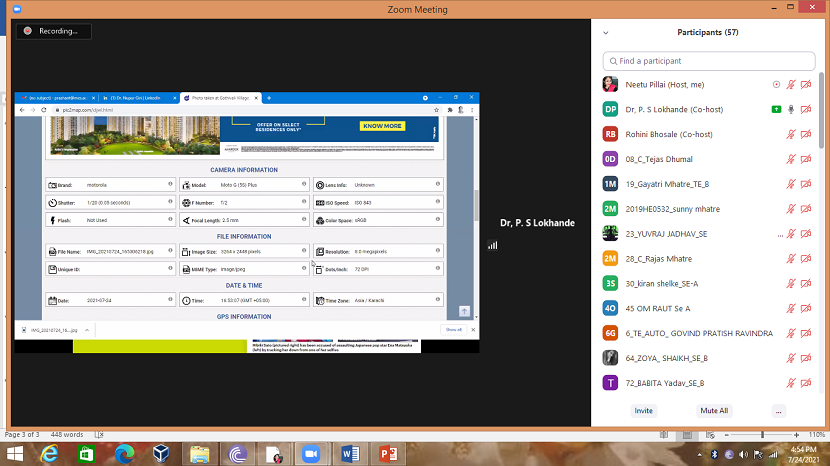
Task: Click the video icon for 72_BABITA Yadav_SE_B
Action: pyautogui.click(x=806, y=383)
